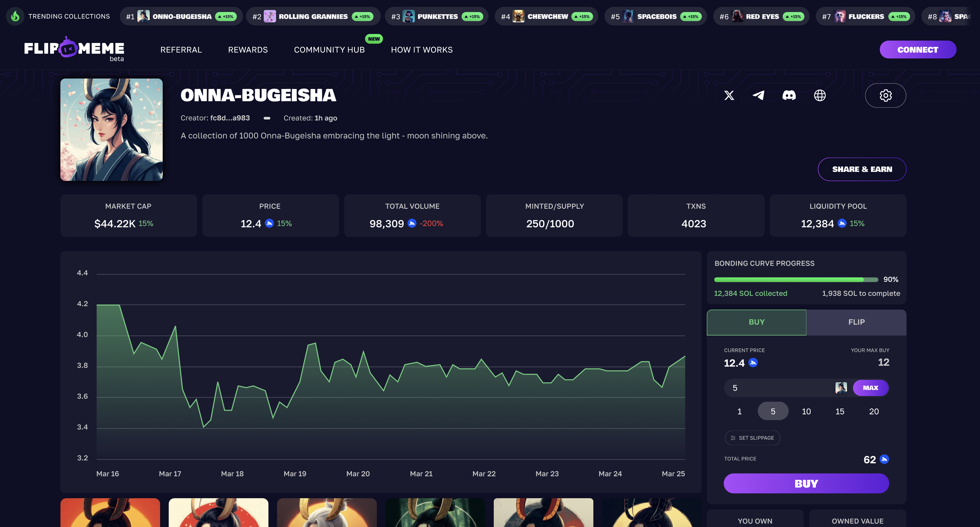The width and height of the screenshot is (980, 527).
Task: Open the Discord social link
Action: 789,95
